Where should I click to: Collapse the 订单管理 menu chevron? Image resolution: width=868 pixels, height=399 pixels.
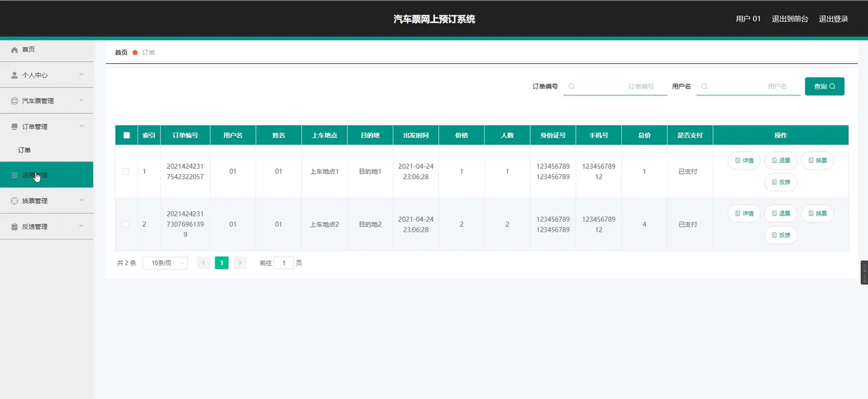pyautogui.click(x=82, y=127)
